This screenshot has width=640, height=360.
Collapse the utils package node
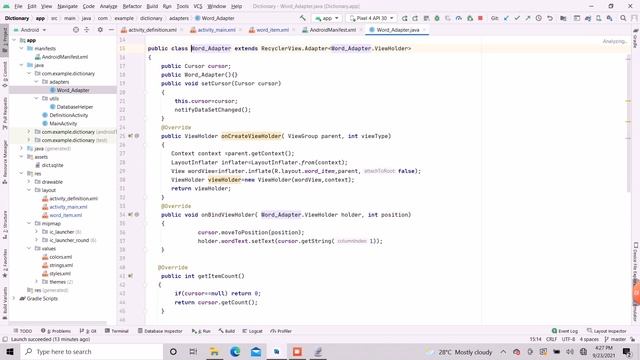(36, 98)
